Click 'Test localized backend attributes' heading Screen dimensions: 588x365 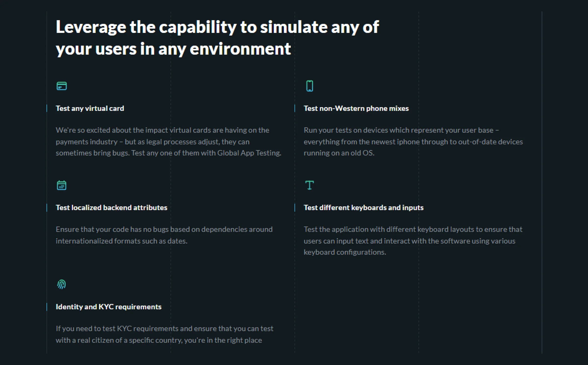pos(111,208)
